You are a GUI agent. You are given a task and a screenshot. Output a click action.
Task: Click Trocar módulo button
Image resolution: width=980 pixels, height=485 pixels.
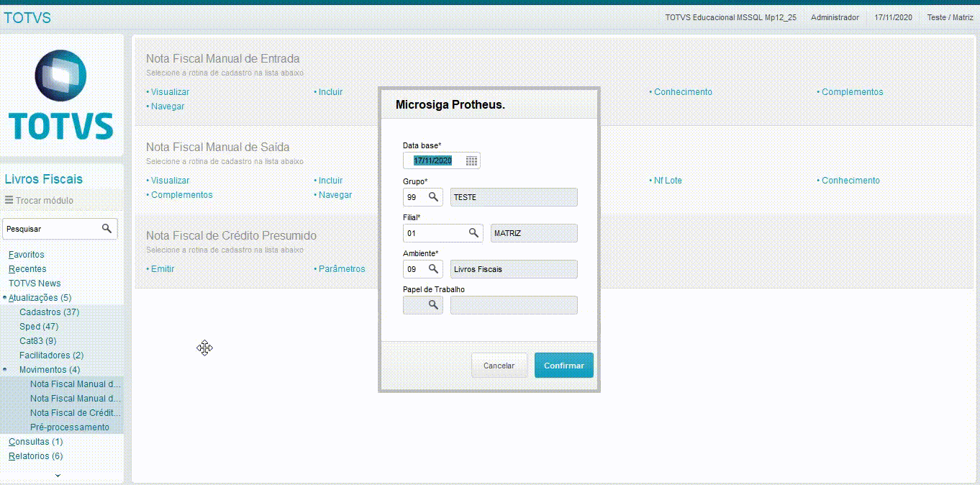click(x=39, y=200)
